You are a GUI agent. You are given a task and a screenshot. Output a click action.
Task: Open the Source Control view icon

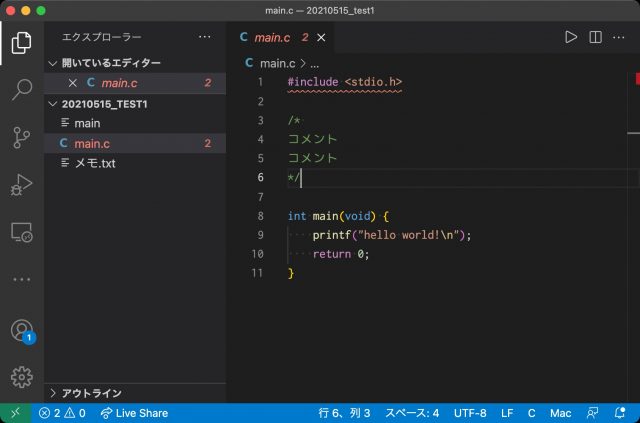tap(21, 137)
